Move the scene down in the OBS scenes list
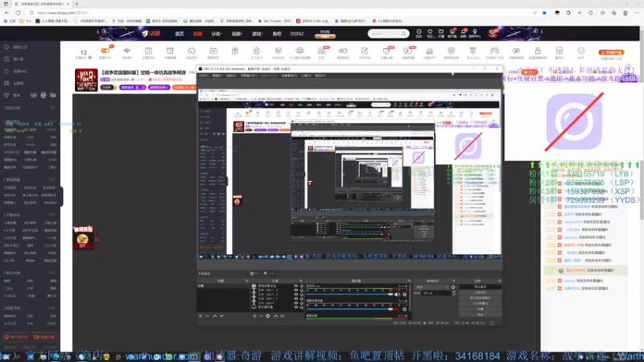This screenshot has height=362, width=644. pyautogui.click(x=221, y=316)
